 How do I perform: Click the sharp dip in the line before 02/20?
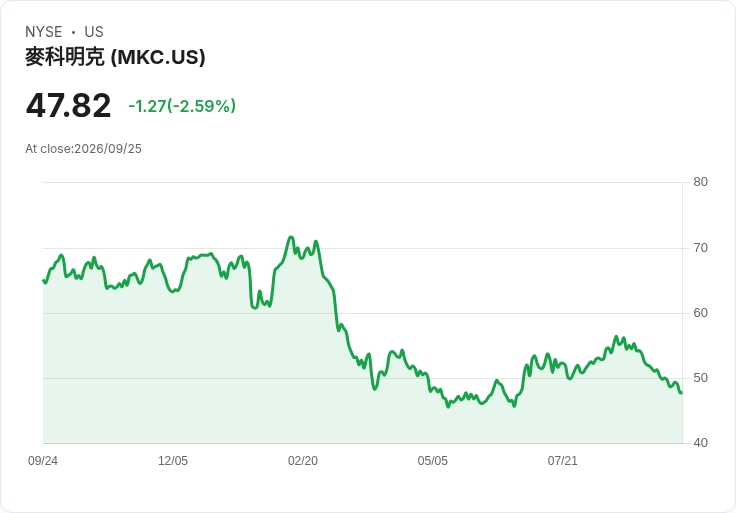(254, 307)
